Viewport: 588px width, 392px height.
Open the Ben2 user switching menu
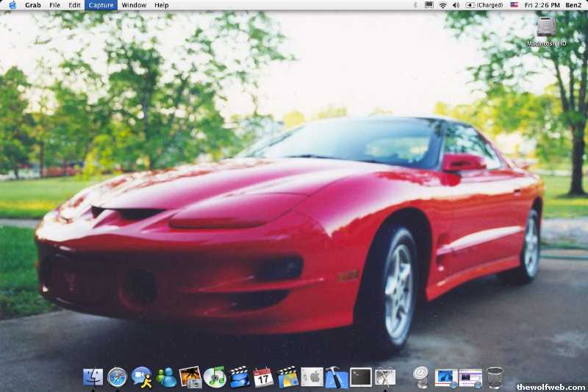573,5
